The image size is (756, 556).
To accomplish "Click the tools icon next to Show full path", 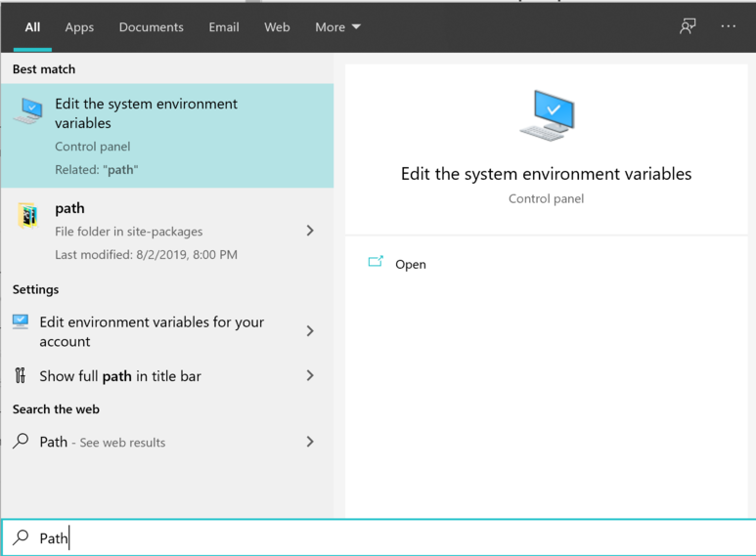I will point(21,375).
